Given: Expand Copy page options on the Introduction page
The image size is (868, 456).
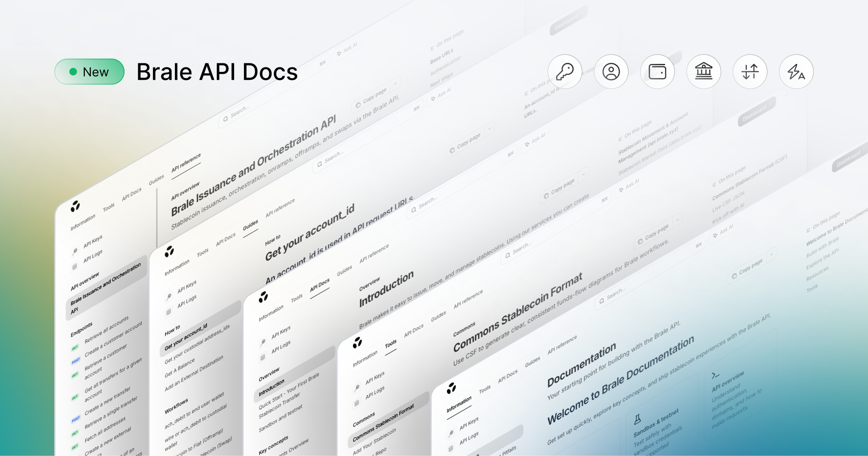Looking at the screenshot, I should pos(584,175).
